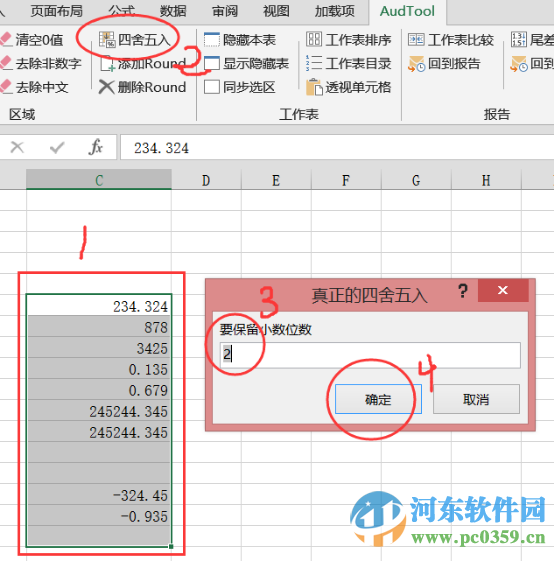The image size is (555, 562).
Task: Click the 删除Round label
Action: (x=152, y=87)
